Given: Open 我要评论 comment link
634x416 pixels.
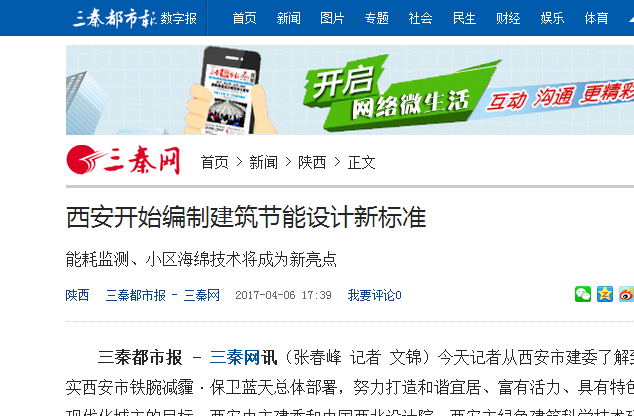Looking at the screenshot, I should coord(374,295).
